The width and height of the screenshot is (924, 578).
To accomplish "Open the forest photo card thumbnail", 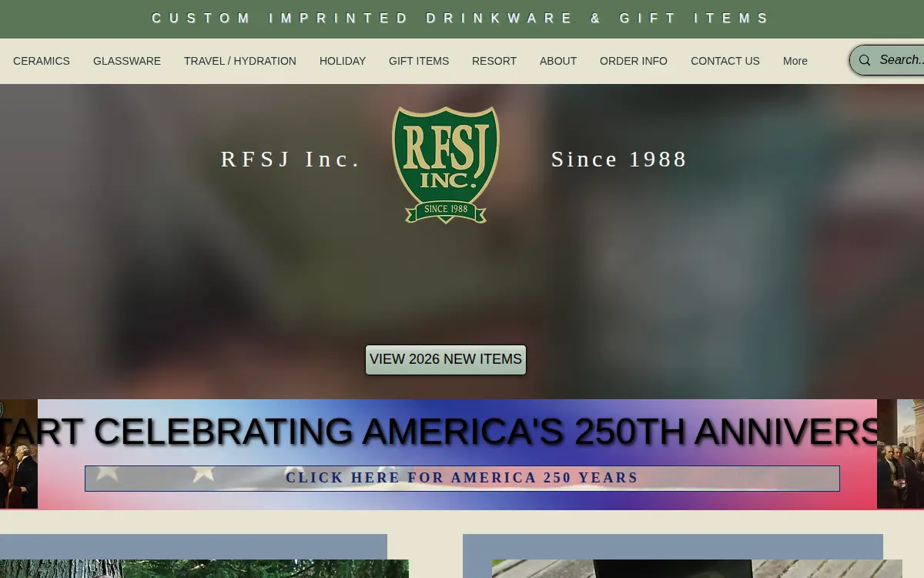I will (x=204, y=569).
